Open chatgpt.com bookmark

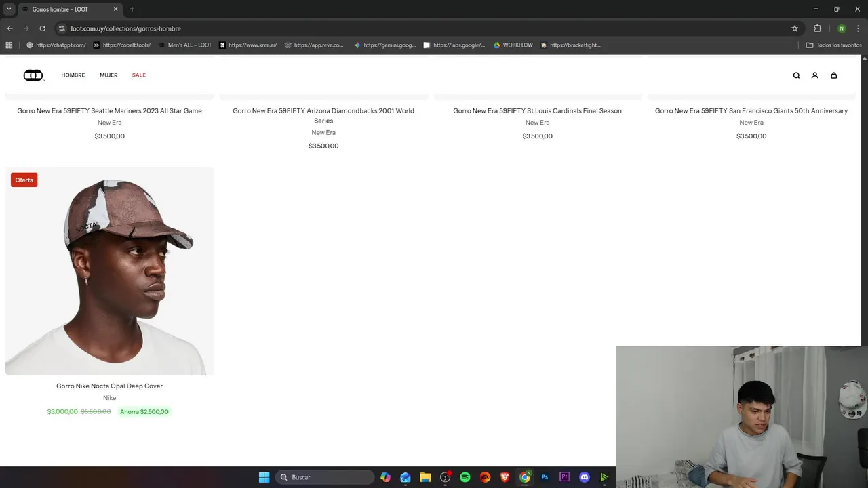pyautogui.click(x=56, y=45)
